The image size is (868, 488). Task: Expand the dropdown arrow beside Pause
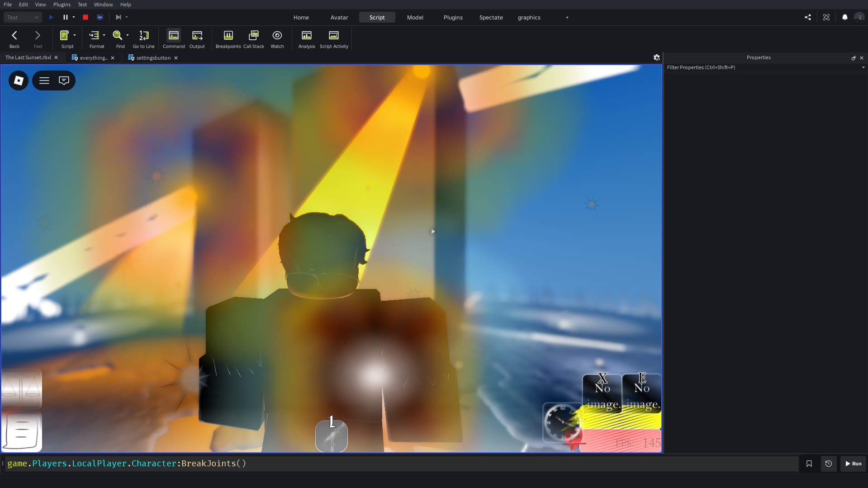pos(74,17)
